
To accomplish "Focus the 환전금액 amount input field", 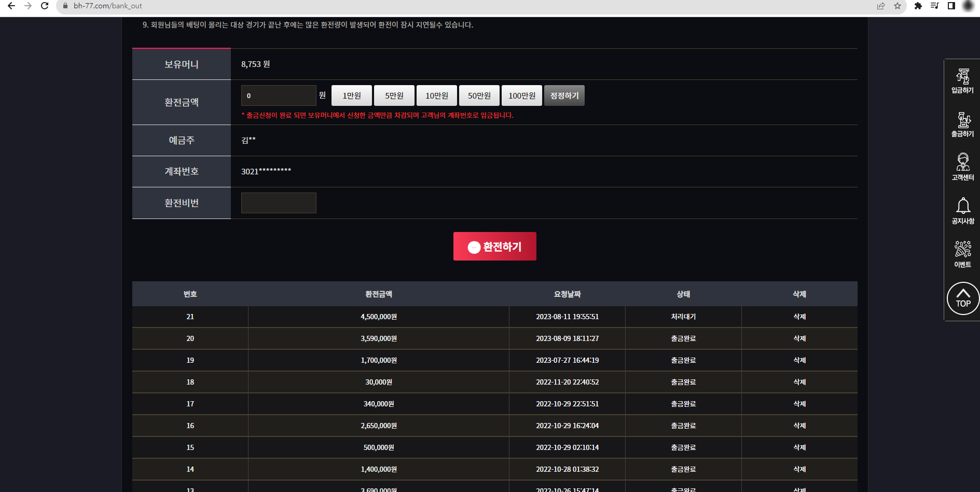I will tap(279, 95).
